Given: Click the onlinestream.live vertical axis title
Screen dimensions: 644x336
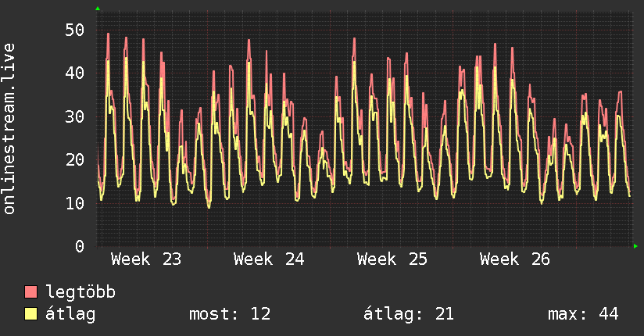Looking at the screenshot, I should pyautogui.click(x=9, y=129).
